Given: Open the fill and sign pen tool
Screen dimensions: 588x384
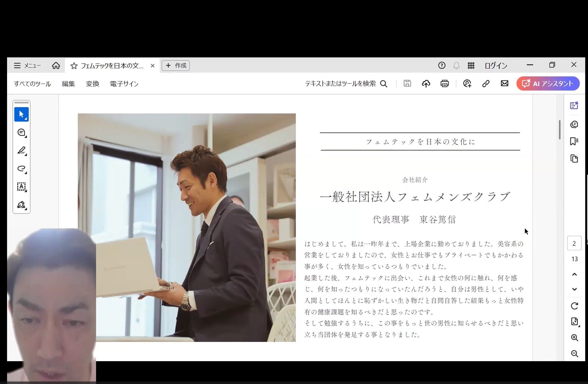Looking at the screenshot, I should [x=21, y=205].
